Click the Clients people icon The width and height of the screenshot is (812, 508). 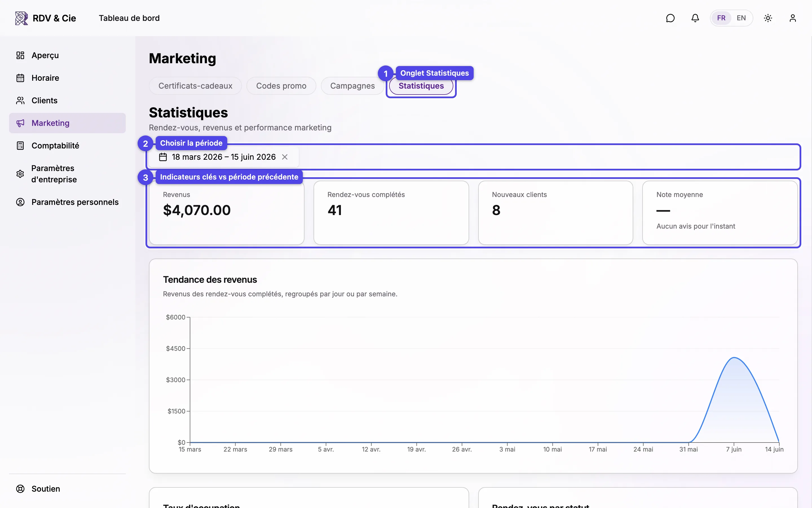pyautogui.click(x=20, y=100)
